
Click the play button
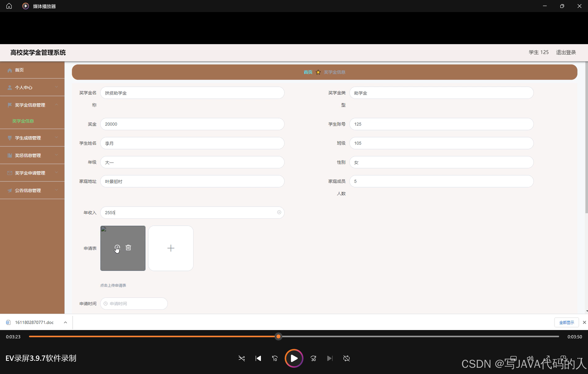pyautogui.click(x=294, y=358)
